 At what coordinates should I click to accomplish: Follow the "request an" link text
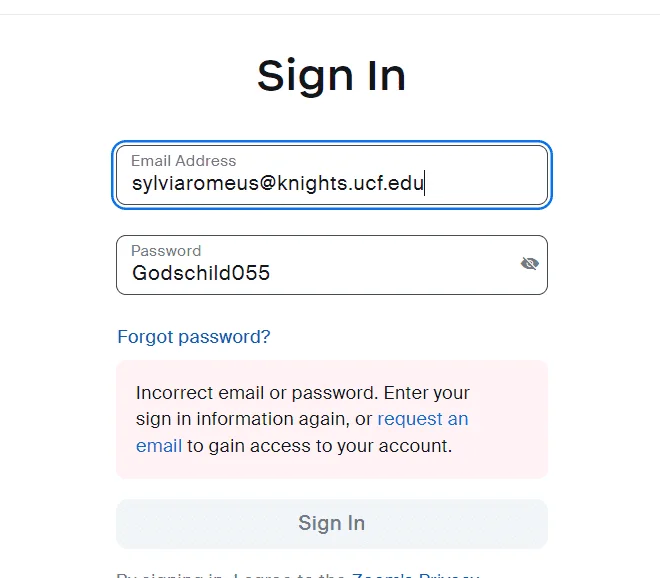pos(423,419)
